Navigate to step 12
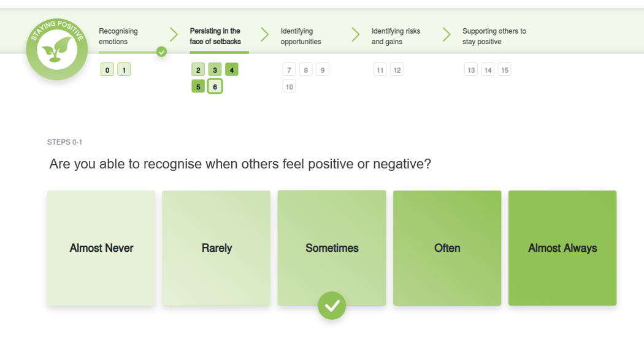 (x=397, y=70)
